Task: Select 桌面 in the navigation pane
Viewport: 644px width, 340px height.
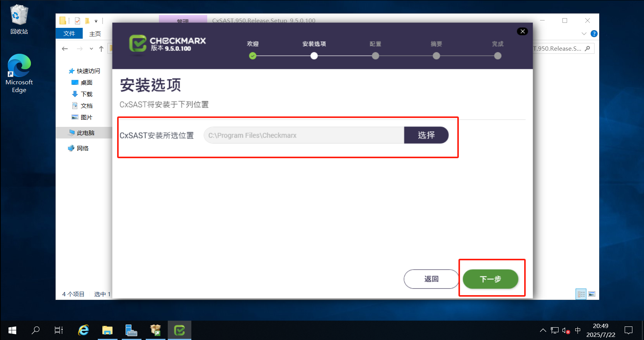Action: coord(82,82)
